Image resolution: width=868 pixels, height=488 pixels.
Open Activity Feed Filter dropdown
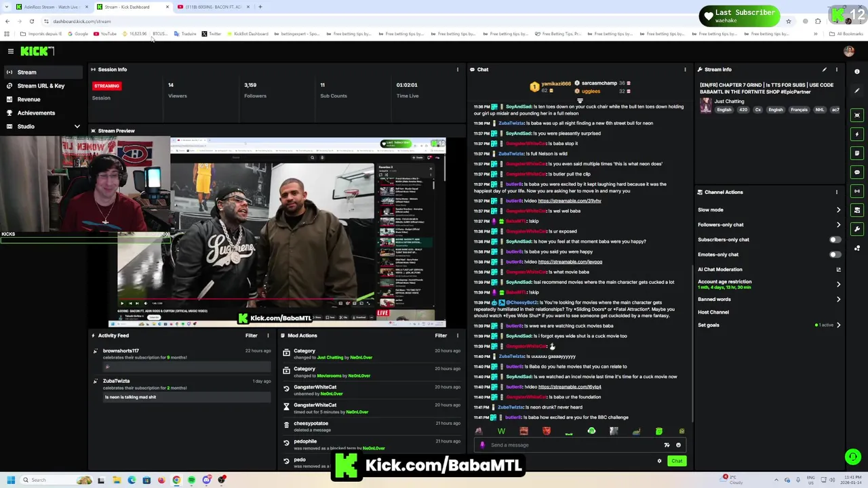(x=251, y=335)
